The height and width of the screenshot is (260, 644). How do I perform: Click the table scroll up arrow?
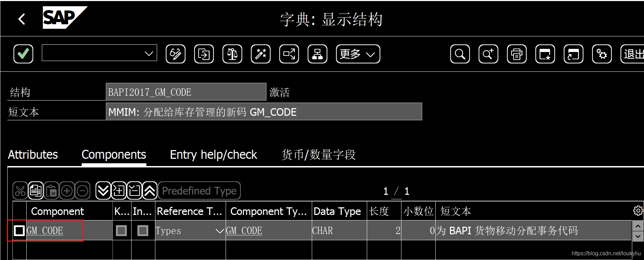click(x=638, y=226)
